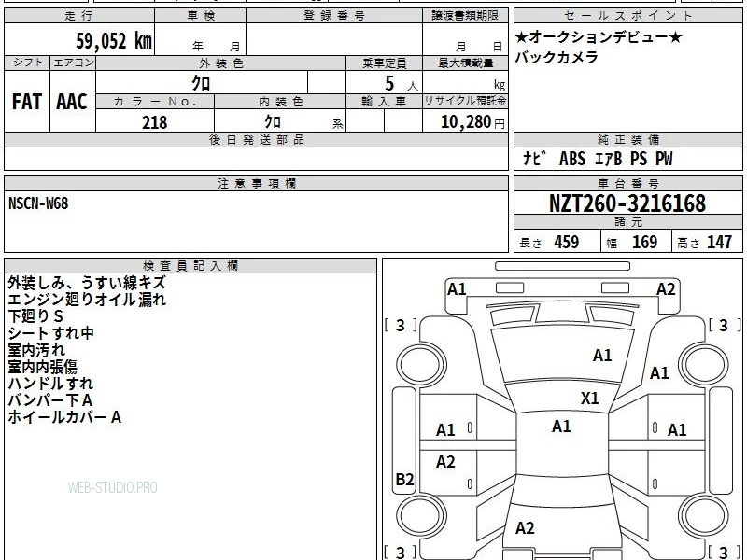Select the NSCN-W68 note
Image resolution: width=747 pixels, height=560 pixels.
38,203
